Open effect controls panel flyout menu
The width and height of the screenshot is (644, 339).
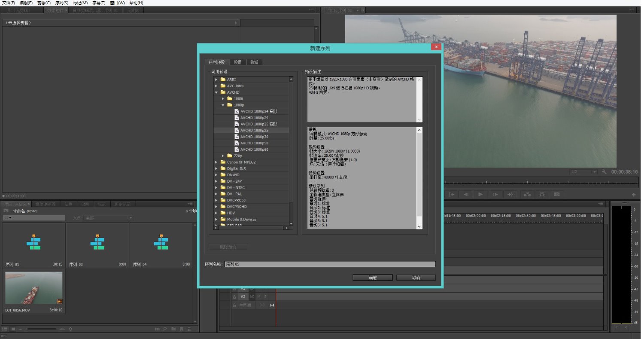pyautogui.click(x=312, y=10)
